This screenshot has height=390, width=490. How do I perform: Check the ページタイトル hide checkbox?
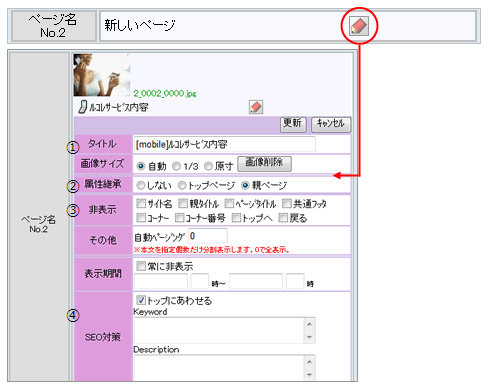[229, 203]
